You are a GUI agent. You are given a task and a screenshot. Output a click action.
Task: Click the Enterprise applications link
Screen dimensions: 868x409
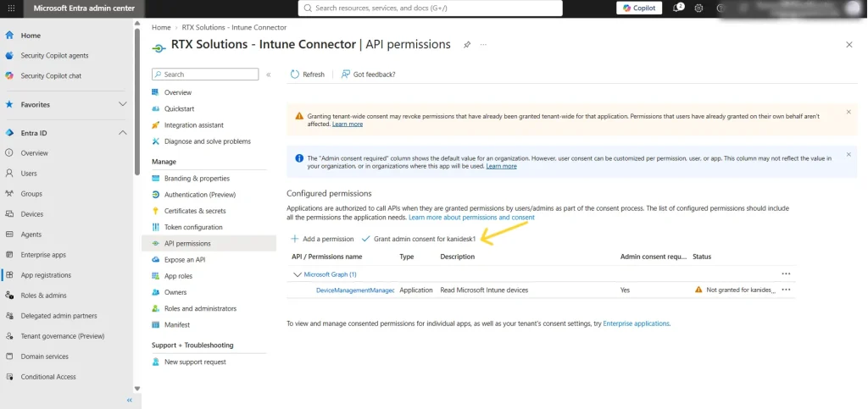[636, 323]
